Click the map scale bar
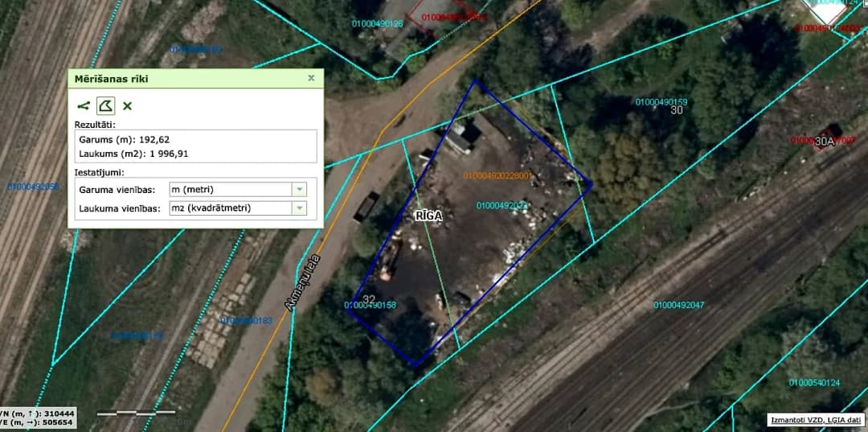The image size is (868, 432). 136,413
